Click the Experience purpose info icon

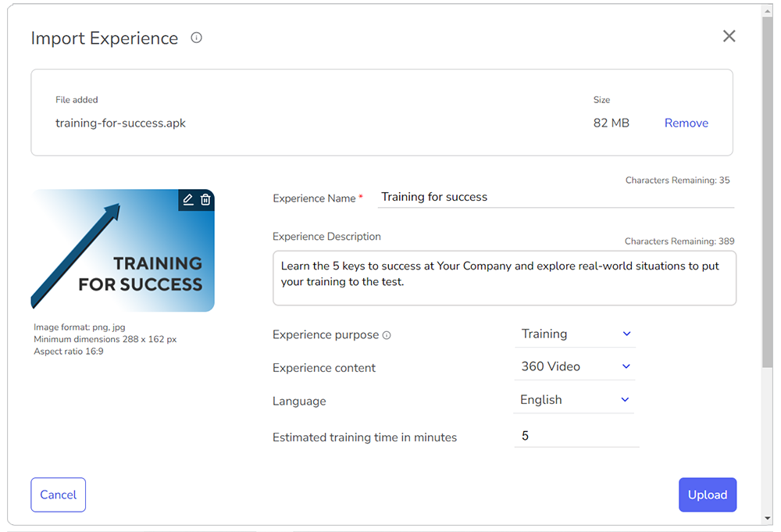[x=387, y=335]
